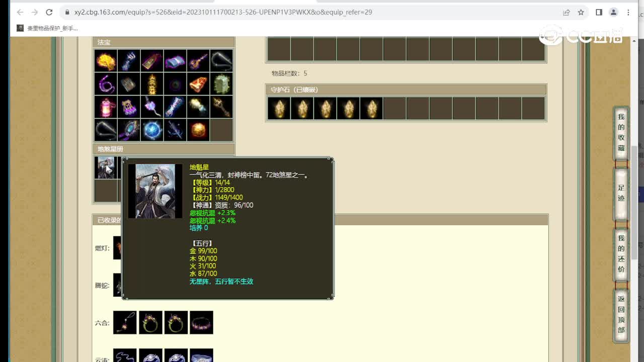Click the grey whip in 法宝 top row

[221, 60]
